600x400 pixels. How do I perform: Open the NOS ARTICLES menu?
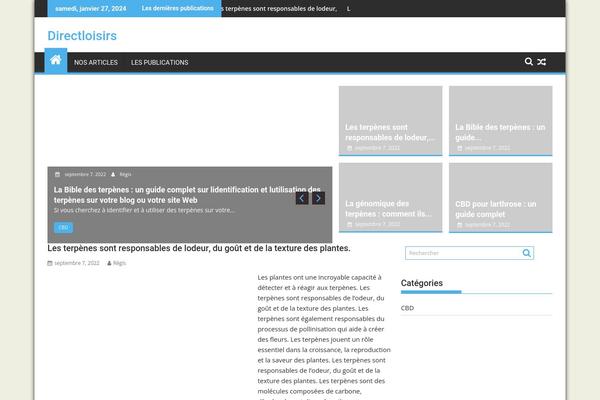pos(96,62)
